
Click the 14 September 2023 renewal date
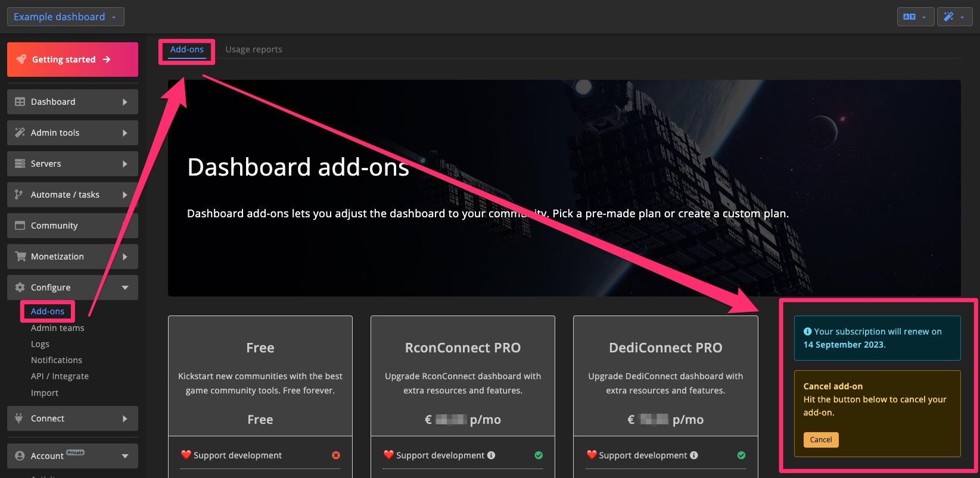[x=844, y=345]
